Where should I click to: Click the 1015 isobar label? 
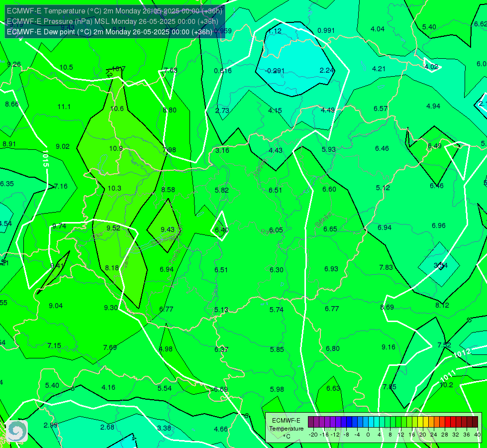tap(45, 158)
